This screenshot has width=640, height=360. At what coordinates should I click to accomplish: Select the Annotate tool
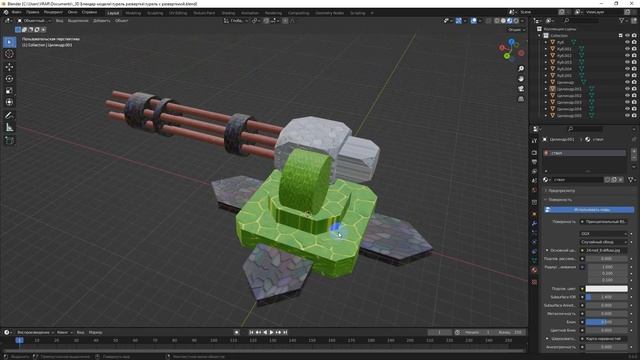(9, 116)
